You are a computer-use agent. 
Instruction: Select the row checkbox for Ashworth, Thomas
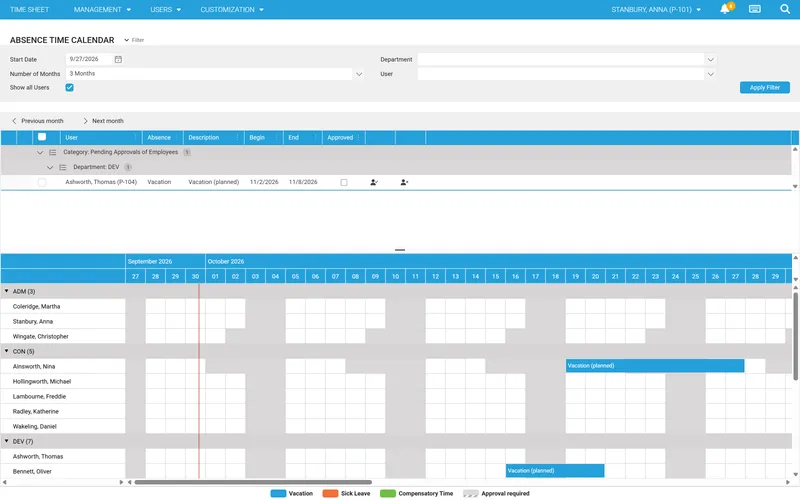(42, 182)
